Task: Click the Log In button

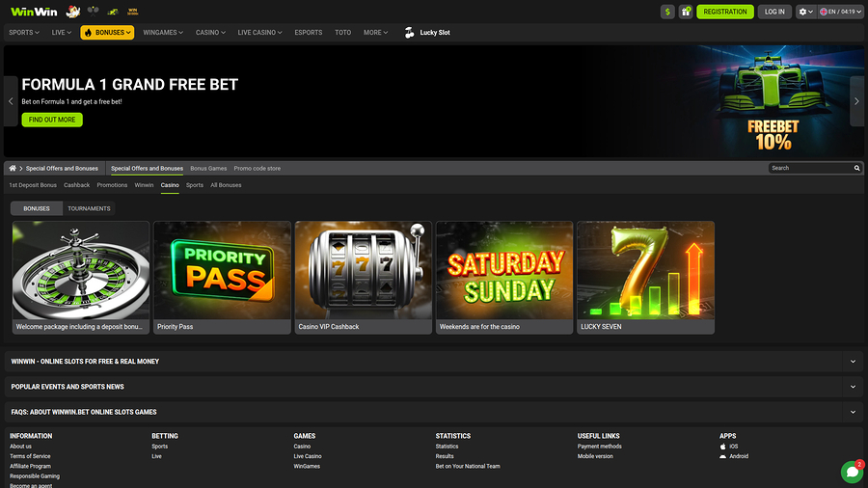Action: 774,12
